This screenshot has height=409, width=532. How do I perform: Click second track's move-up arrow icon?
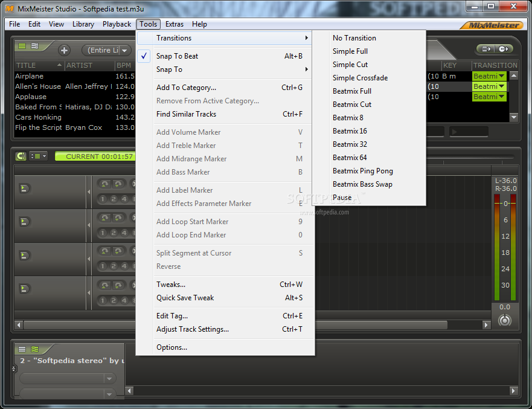pos(105,217)
